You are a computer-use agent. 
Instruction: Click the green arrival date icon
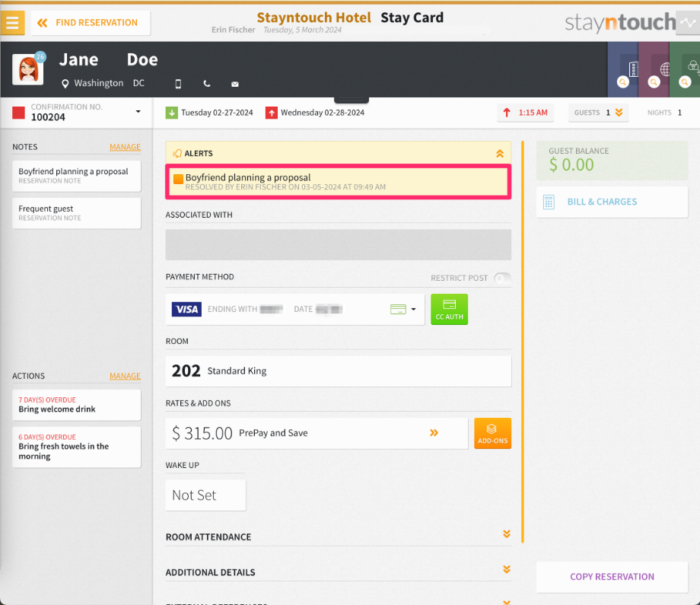[171, 113]
